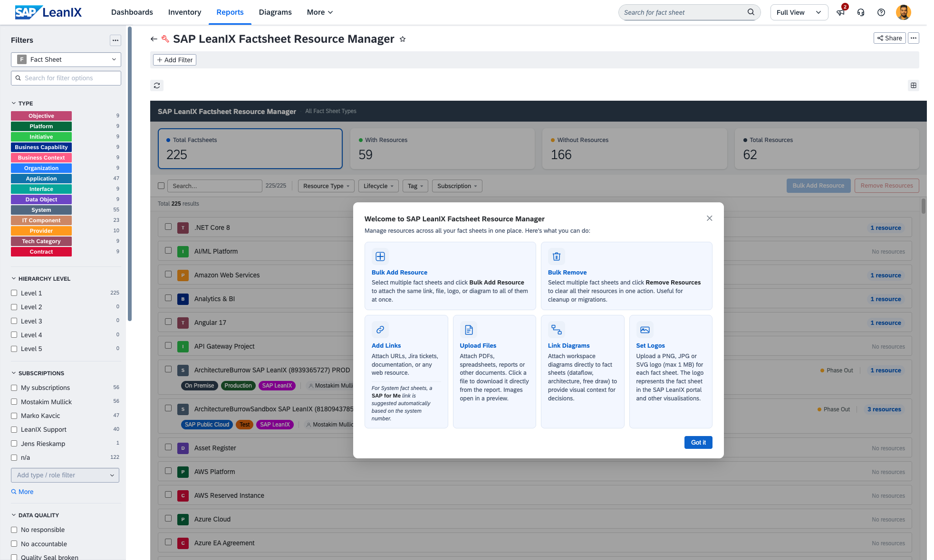
Task: Tick the select-all checkbox beside Search field
Action: coord(161,186)
